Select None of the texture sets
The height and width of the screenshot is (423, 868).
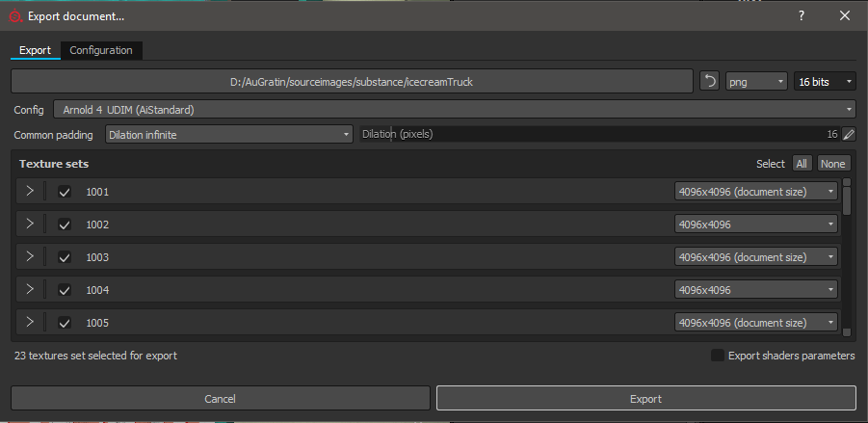click(x=832, y=164)
